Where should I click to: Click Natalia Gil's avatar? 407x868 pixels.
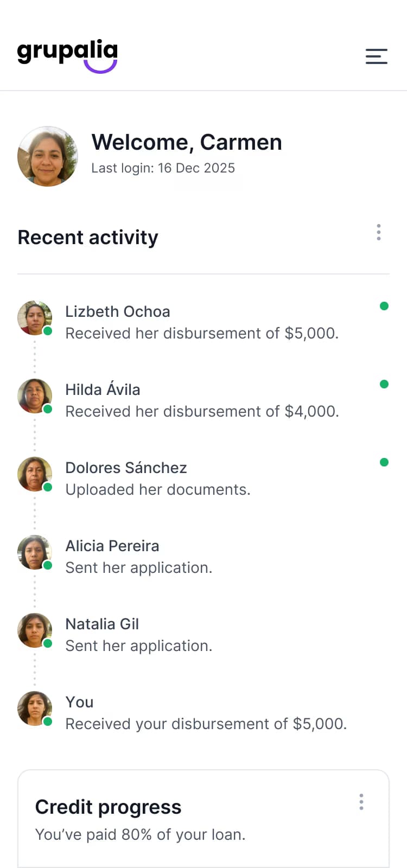[x=35, y=630]
